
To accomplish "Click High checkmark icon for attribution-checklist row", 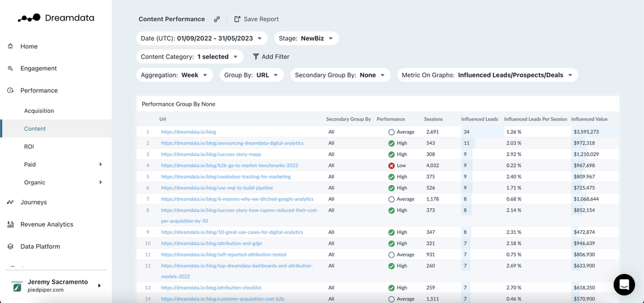I will (392, 288).
